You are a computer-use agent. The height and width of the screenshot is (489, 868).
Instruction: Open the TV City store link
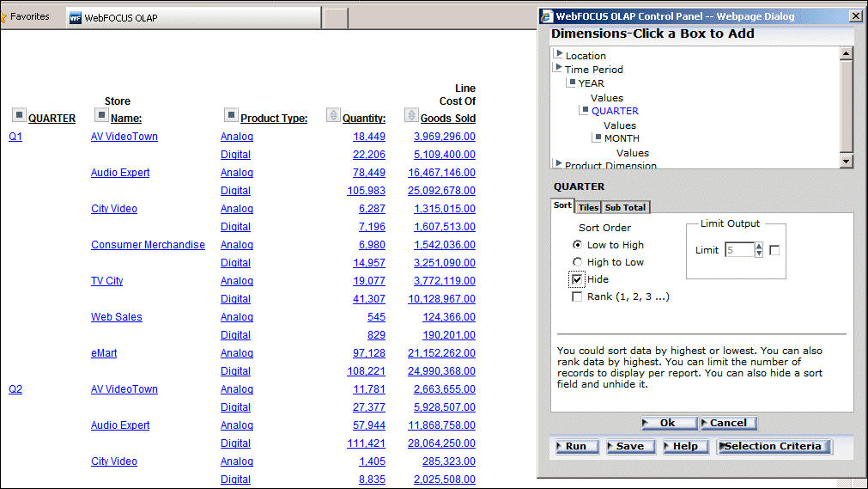(106, 281)
